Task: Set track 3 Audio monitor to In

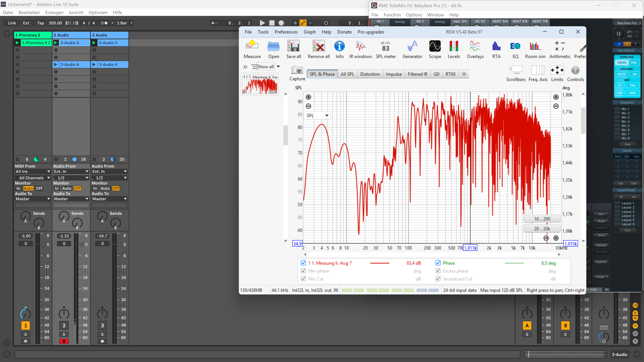Action: (95, 188)
